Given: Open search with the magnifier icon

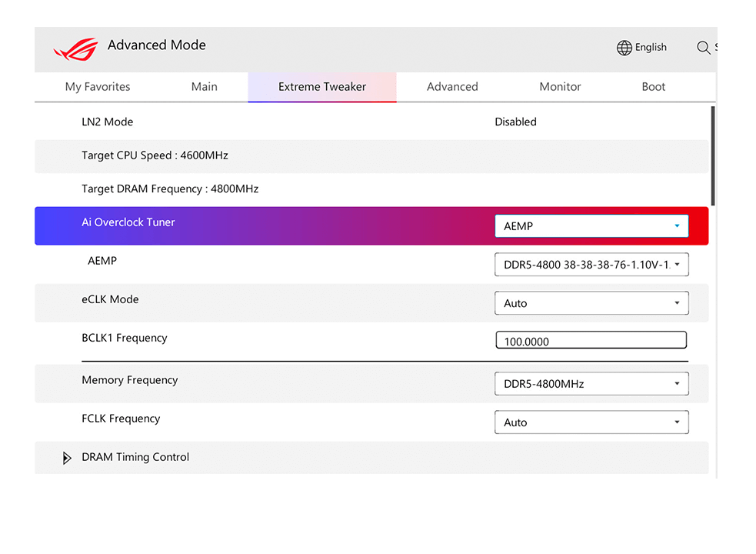Looking at the screenshot, I should click(x=703, y=48).
